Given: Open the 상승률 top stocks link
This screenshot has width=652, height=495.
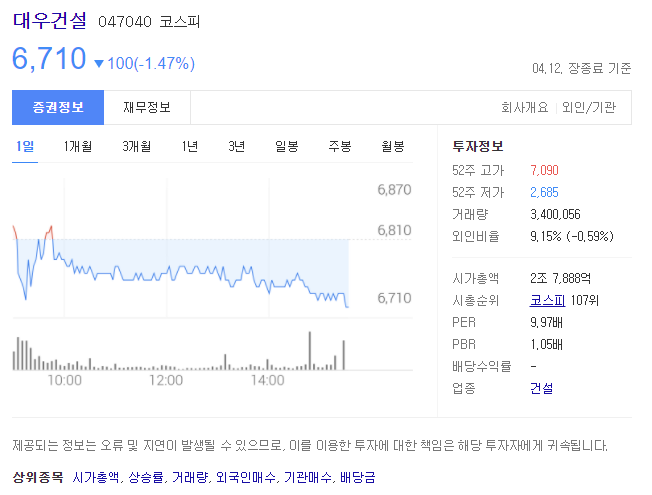Looking at the screenshot, I should pos(146,477).
